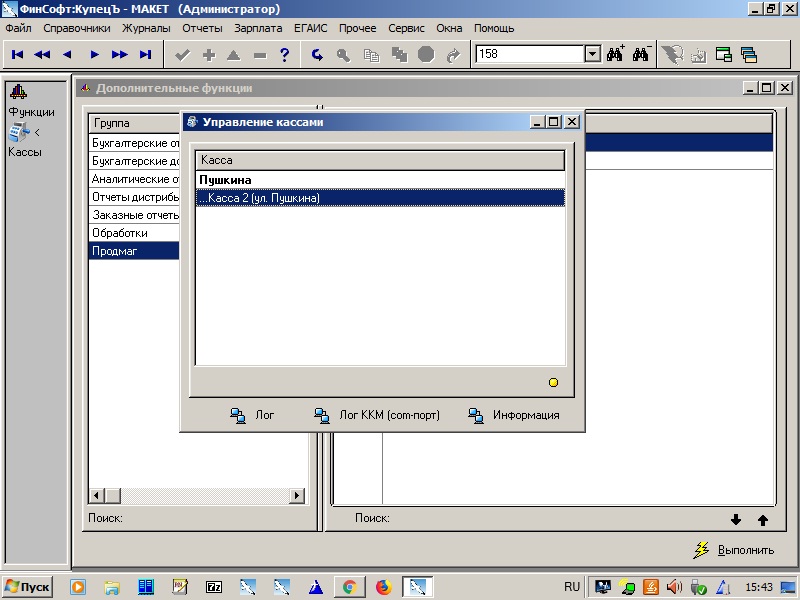The width and height of the screenshot is (800, 600).
Task: Click binoculars search-next icon with plus
Action: pyautogui.click(x=615, y=55)
